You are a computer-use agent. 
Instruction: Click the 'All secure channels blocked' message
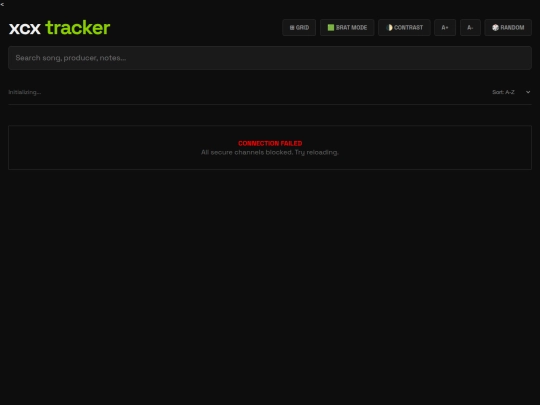coord(270,152)
